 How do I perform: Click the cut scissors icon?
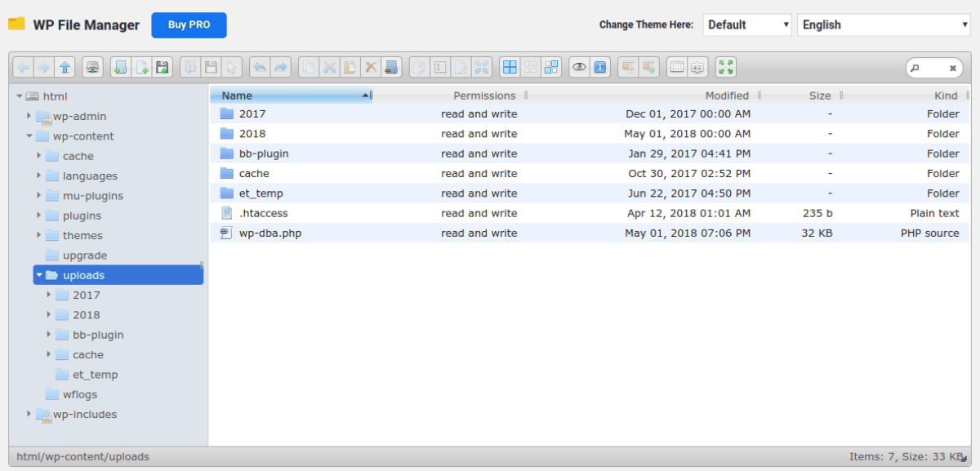pos(329,68)
